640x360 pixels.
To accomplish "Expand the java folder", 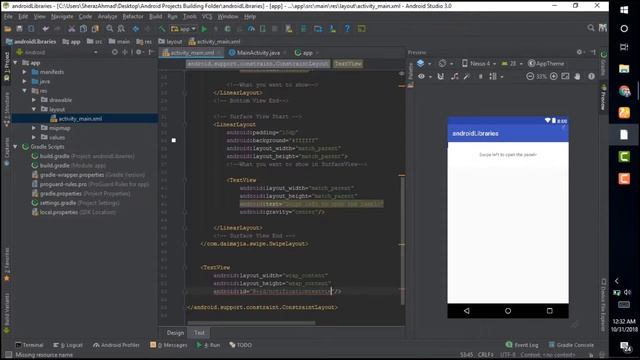I will click(x=24, y=82).
